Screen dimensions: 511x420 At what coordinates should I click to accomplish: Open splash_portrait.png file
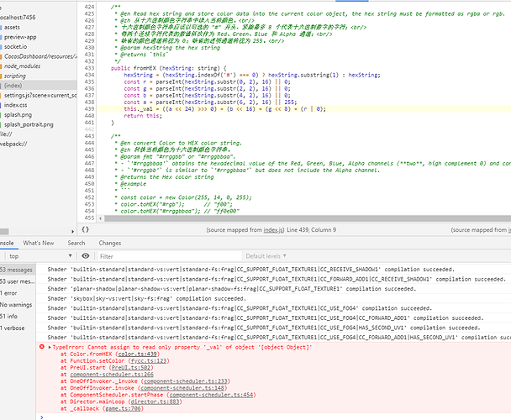coord(29,124)
